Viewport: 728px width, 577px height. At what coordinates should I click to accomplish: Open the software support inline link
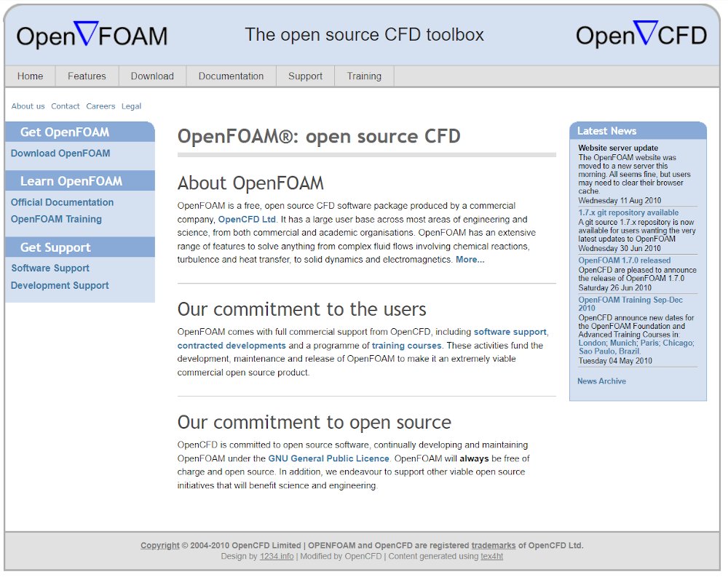[x=510, y=332]
